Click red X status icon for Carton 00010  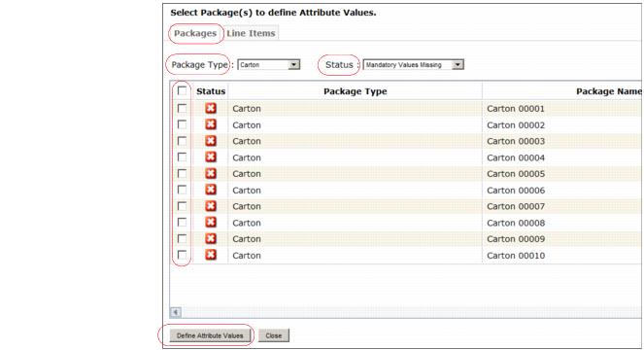pyautogui.click(x=211, y=255)
